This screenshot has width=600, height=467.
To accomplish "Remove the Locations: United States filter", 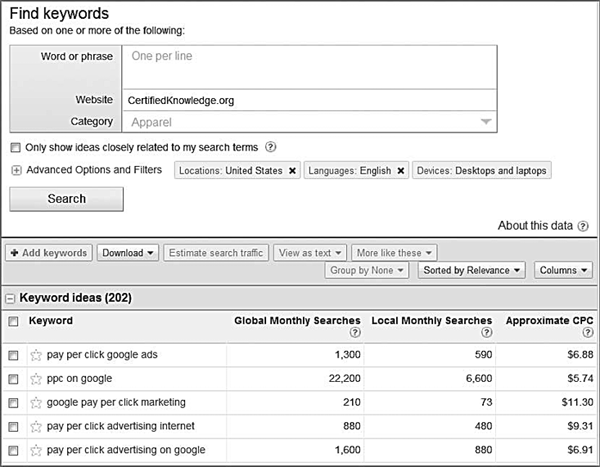I will coord(292,171).
